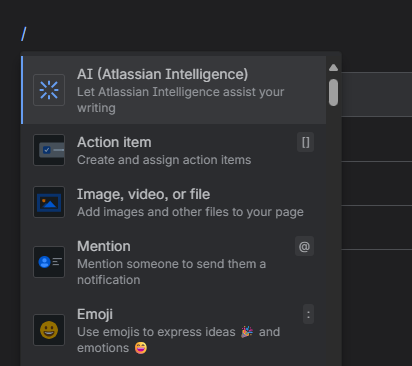Click the scrollbar up arrow
The image size is (412, 366).
(x=333, y=68)
